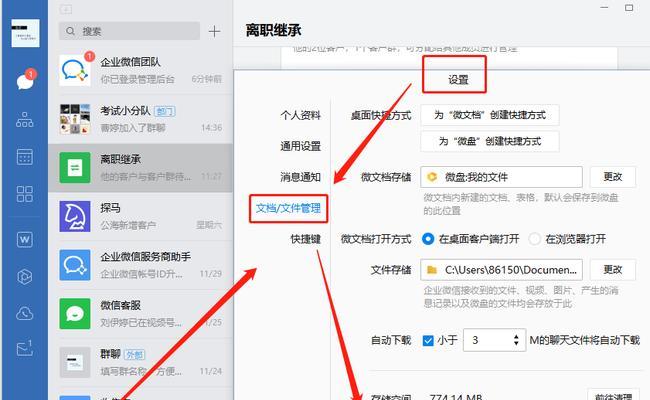650x400 pixels.
Task: Decrease auto-download size with down arrow
Action: coord(516,344)
